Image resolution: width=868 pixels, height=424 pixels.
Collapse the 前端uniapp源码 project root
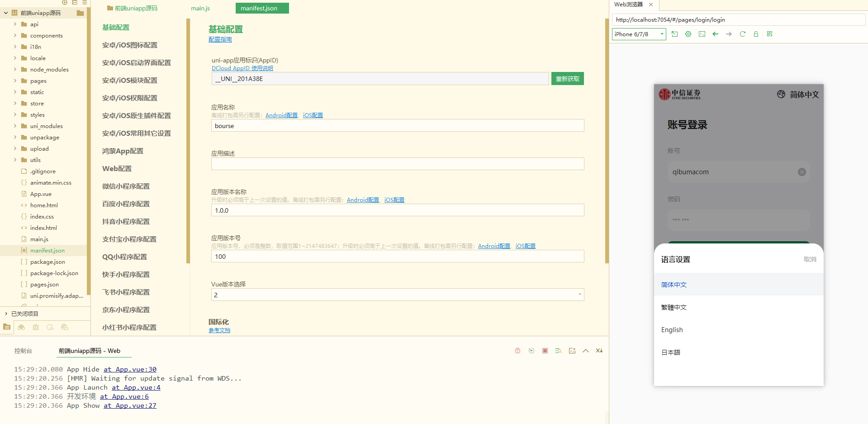pos(6,13)
